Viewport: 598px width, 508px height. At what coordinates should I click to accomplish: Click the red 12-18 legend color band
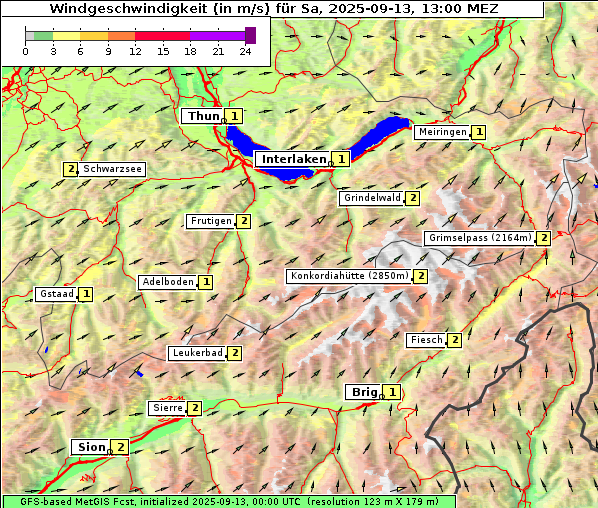162,36
